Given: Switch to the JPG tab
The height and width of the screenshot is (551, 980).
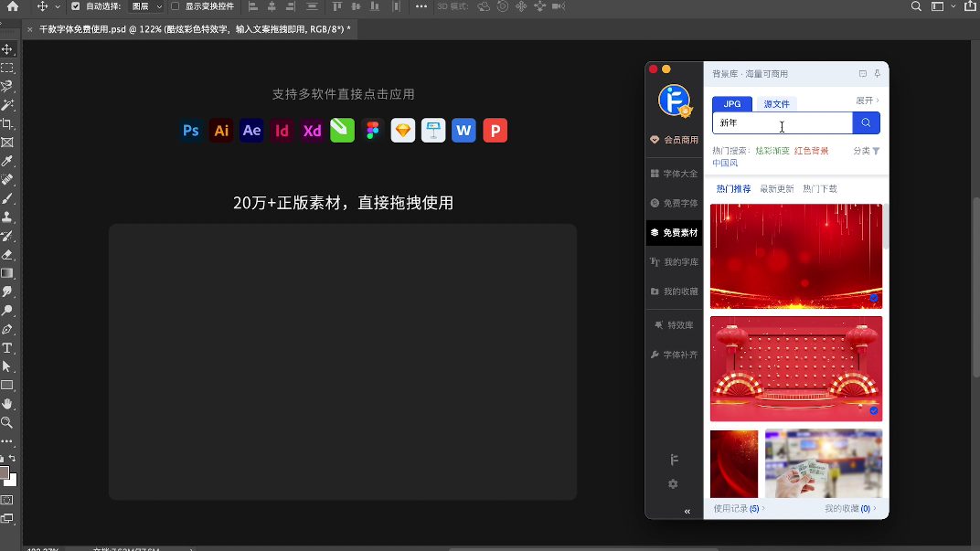Looking at the screenshot, I should (732, 104).
